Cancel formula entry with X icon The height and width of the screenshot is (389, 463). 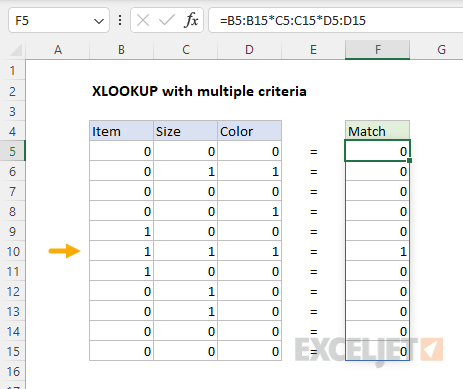click(x=143, y=21)
